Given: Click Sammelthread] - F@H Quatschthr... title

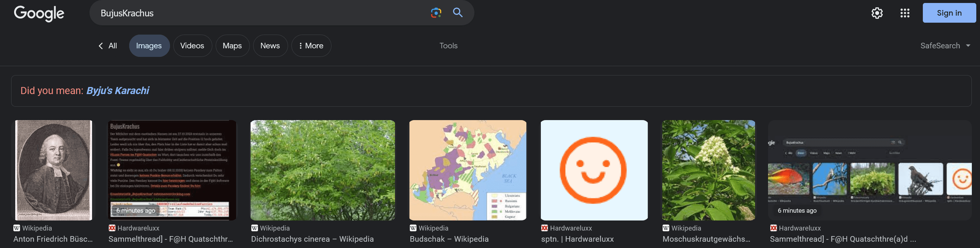Looking at the screenshot, I should [x=170, y=239].
